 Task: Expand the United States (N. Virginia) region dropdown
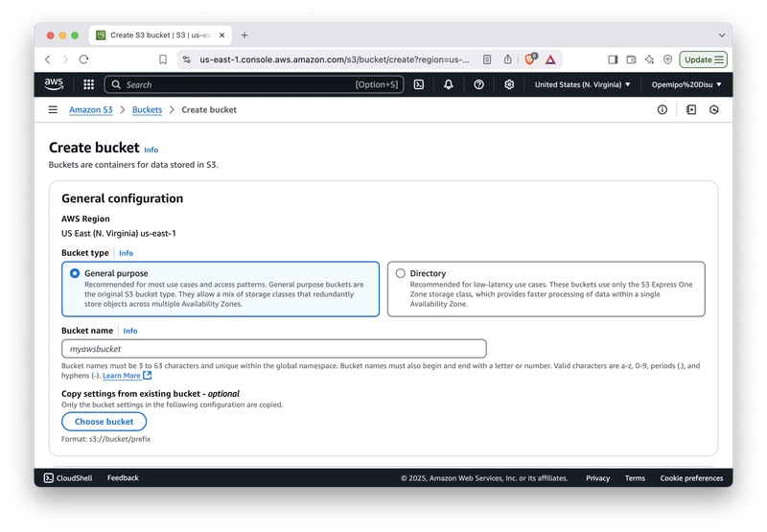pos(582,84)
